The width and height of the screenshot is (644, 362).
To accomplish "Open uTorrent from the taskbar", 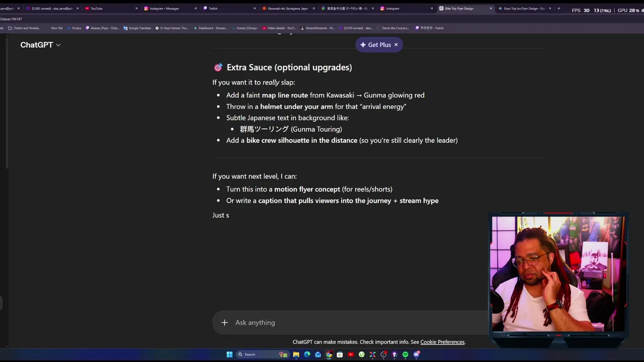I will 362,354.
